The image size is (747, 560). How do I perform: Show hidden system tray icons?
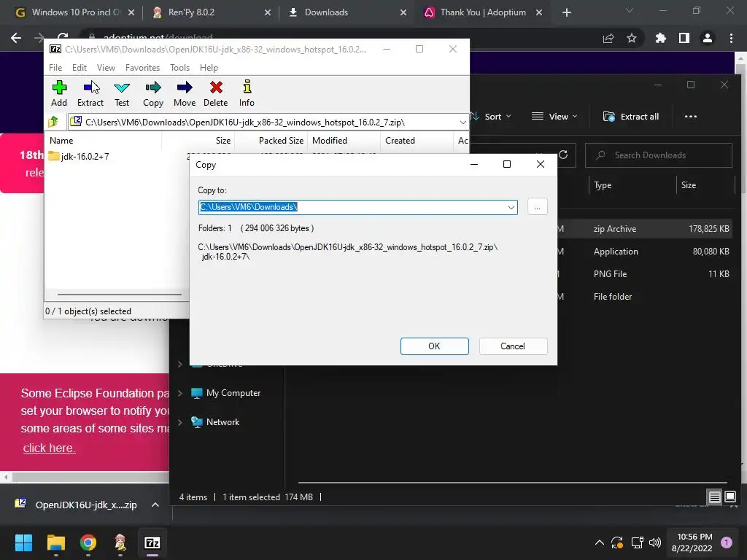coord(600,542)
